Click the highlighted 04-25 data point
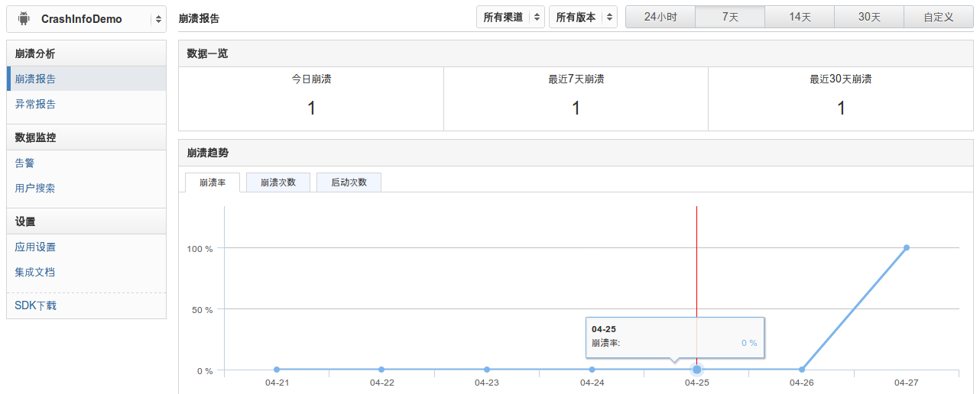This screenshot has width=980, height=394. pos(697,370)
